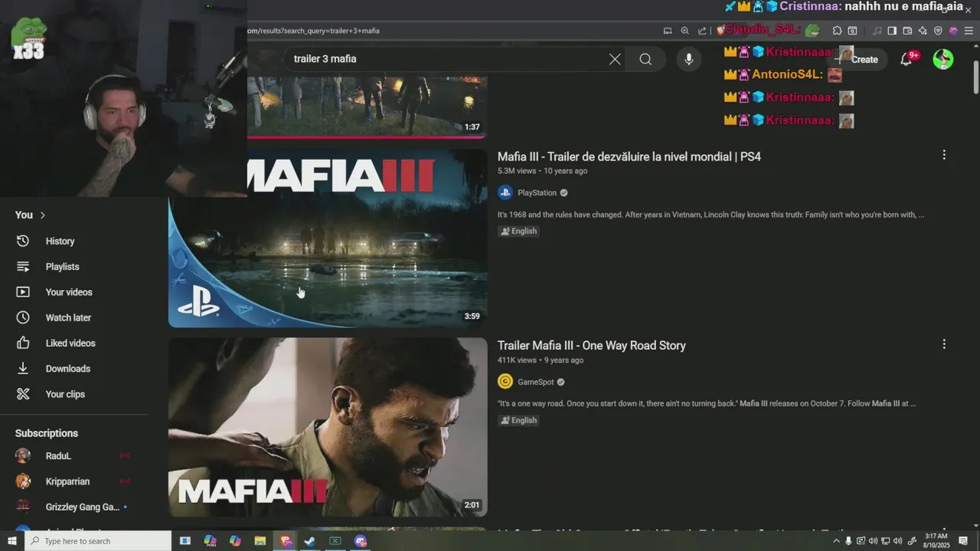Open Copilot from the taskbar
This screenshot has height=551, width=980.
[235, 541]
